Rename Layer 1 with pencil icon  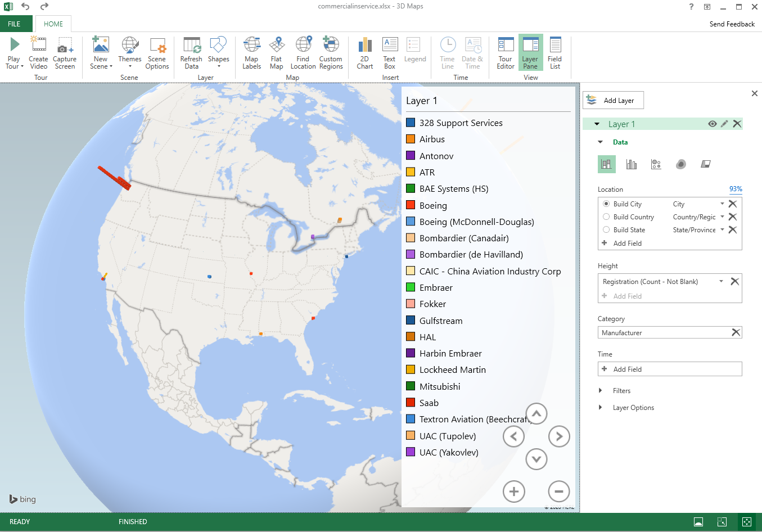[724, 124]
